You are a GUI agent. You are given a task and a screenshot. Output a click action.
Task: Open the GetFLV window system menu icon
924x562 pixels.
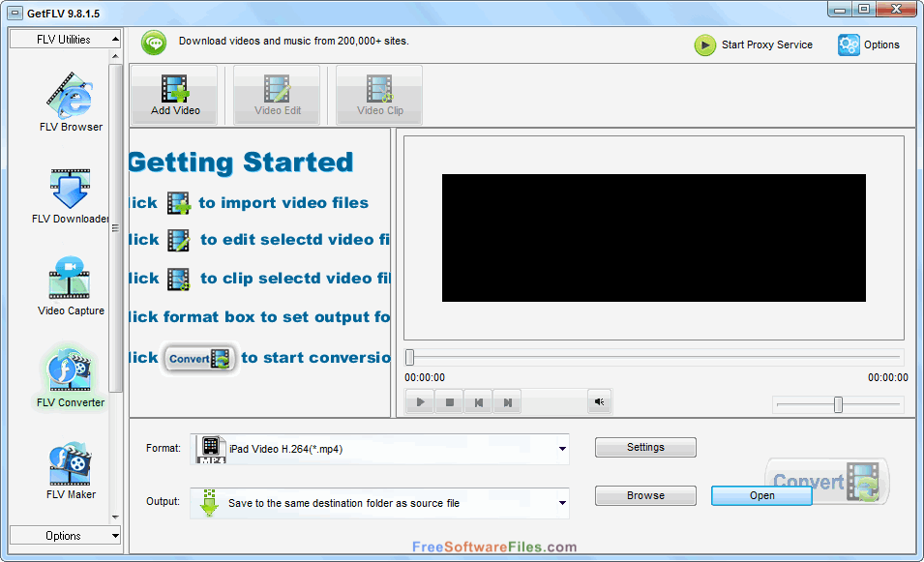[x=15, y=13]
